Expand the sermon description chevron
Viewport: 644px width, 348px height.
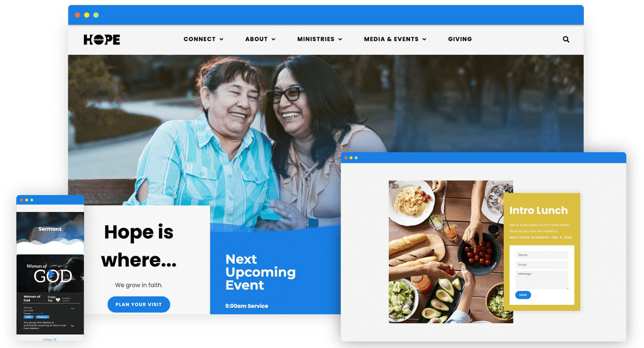point(73,326)
